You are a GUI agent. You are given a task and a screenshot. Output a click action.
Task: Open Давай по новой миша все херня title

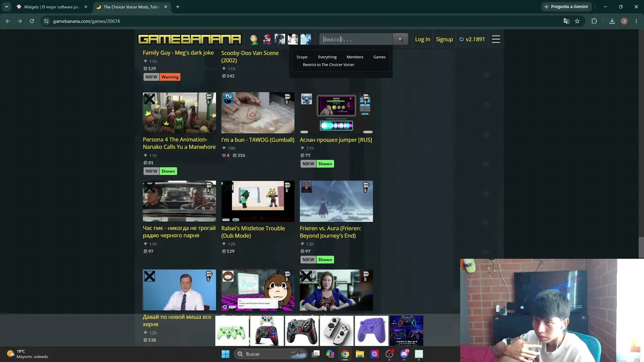click(177, 320)
